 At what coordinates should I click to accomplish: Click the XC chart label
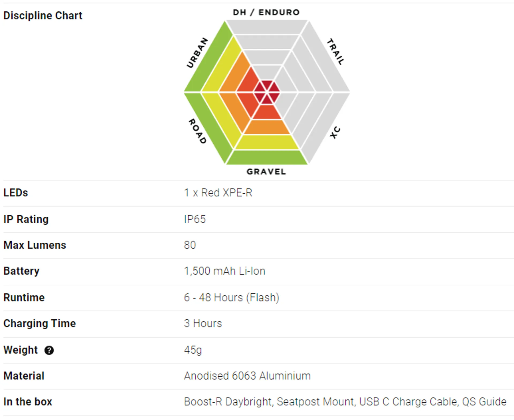pos(335,133)
